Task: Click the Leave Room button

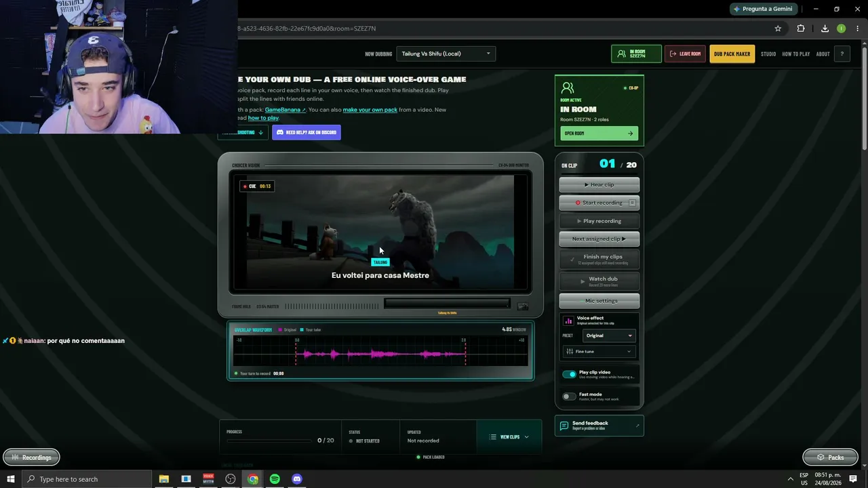Action: [685, 54]
